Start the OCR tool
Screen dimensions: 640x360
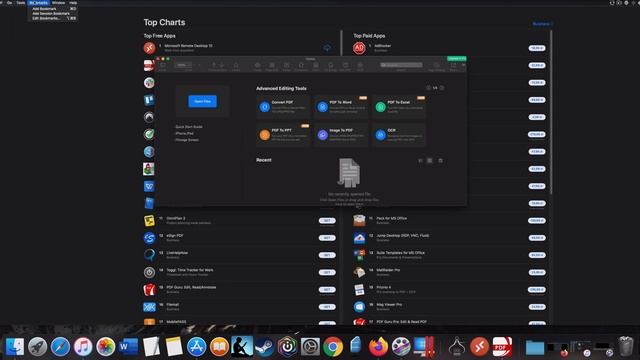[399, 135]
